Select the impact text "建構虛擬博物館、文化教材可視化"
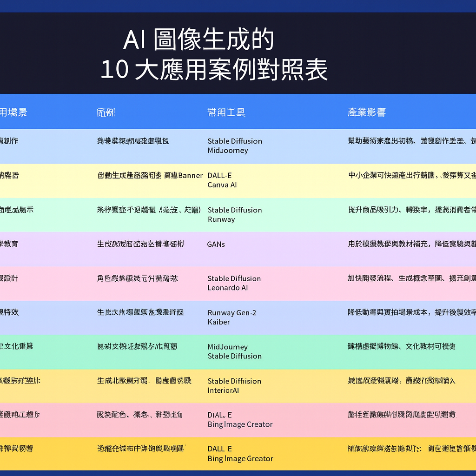 tap(401, 346)
